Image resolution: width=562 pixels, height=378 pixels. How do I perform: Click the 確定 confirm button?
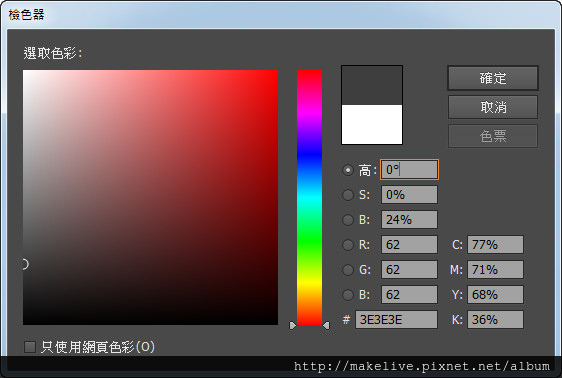click(493, 78)
